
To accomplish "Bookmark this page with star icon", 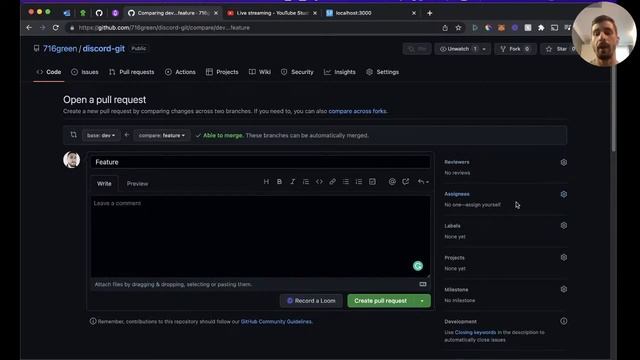I will [x=458, y=28].
